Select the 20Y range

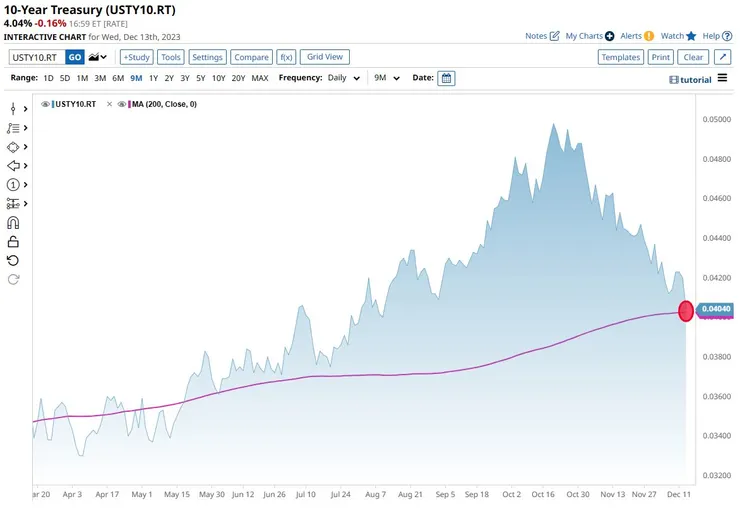coord(238,78)
